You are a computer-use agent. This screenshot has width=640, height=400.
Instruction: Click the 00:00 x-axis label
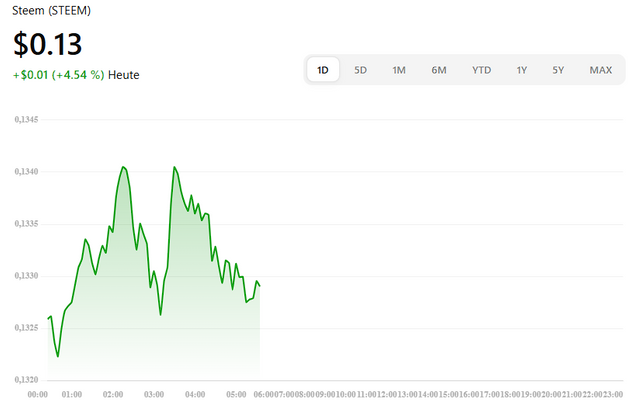[38, 394]
